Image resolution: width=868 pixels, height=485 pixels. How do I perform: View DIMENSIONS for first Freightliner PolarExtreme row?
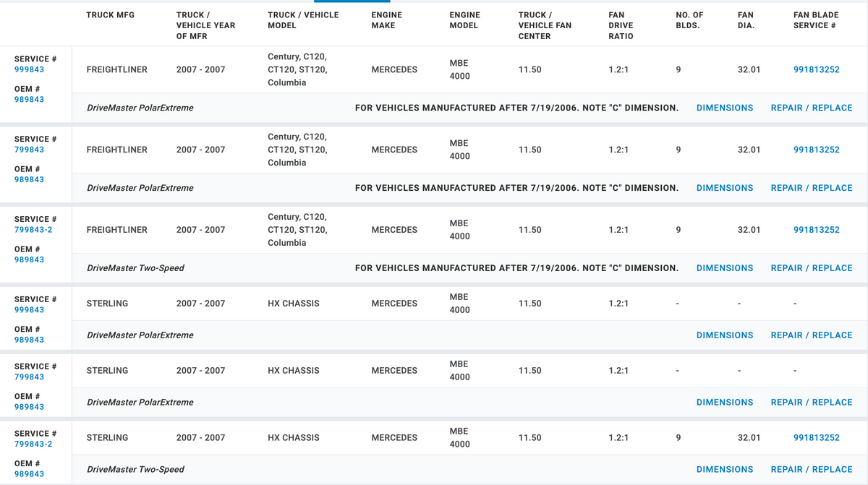[x=725, y=108]
